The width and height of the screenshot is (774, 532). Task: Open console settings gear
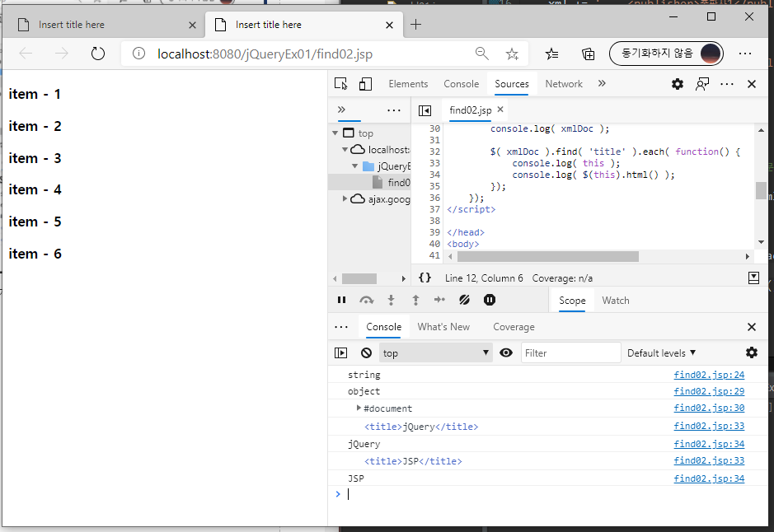click(751, 352)
